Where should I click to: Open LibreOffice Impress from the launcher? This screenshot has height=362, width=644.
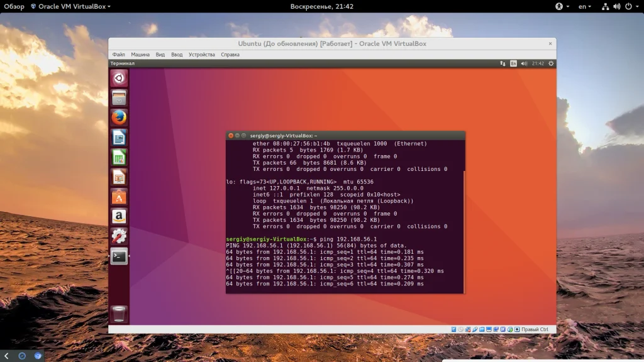(x=119, y=177)
